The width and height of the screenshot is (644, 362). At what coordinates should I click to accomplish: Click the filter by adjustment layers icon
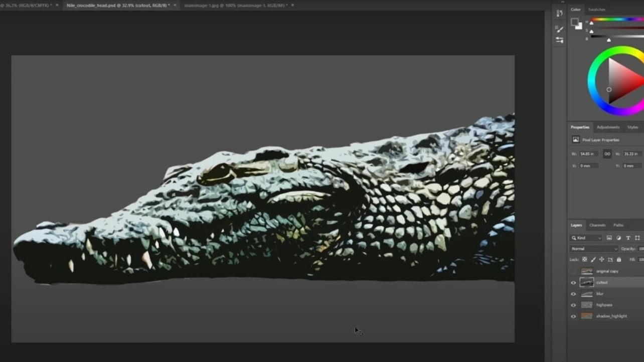[x=619, y=238]
